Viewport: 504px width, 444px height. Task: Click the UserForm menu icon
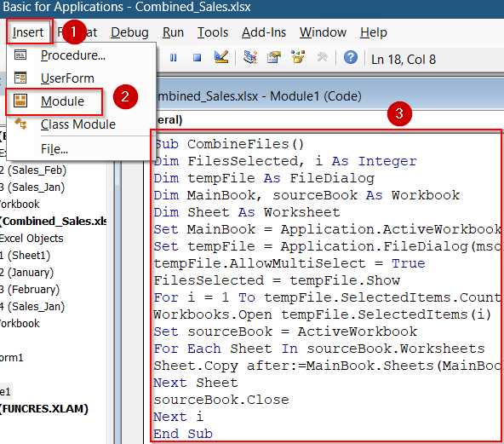point(20,78)
